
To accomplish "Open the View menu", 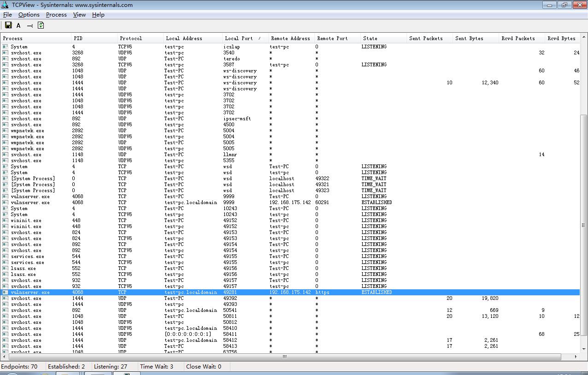I will coord(79,15).
